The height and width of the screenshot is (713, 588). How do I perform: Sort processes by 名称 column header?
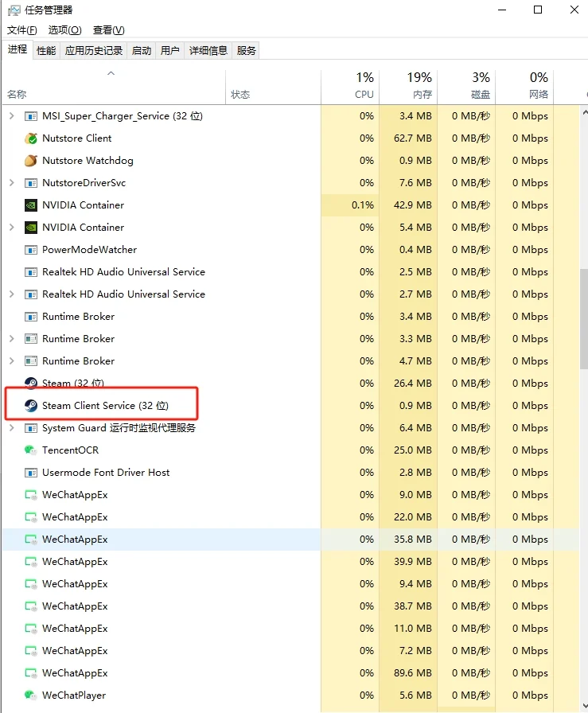[x=114, y=88]
